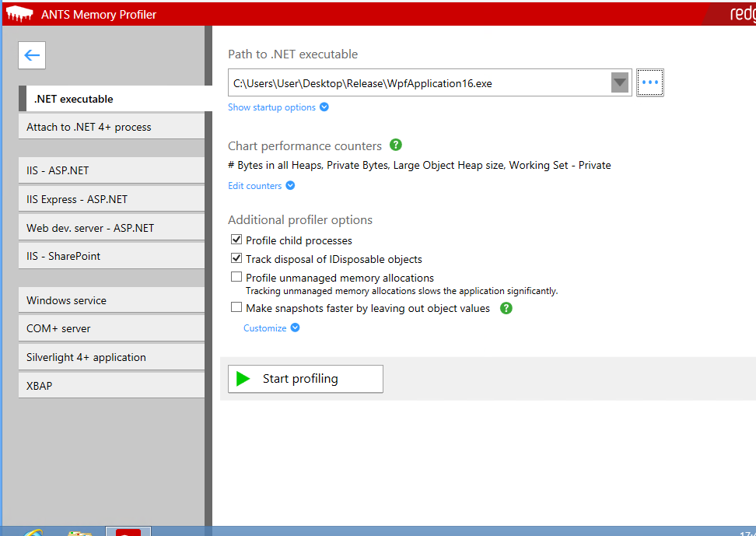Select XBAP option
The image size is (756, 536).
111,386
